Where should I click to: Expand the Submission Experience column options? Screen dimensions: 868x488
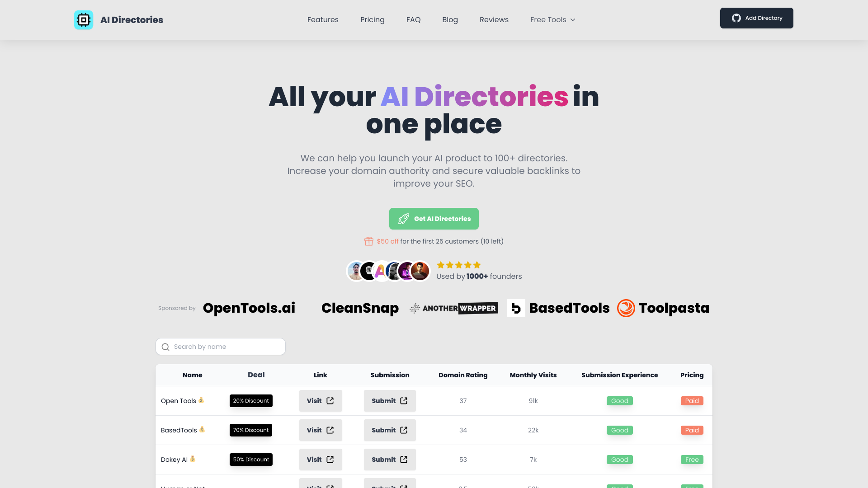point(620,375)
